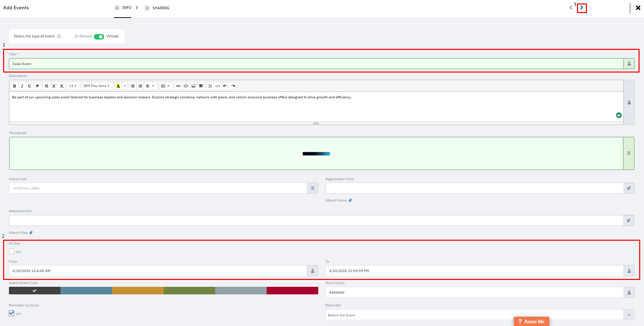Open the IBM Plex Sans font dropdown
The image size is (644, 326).
(x=97, y=86)
